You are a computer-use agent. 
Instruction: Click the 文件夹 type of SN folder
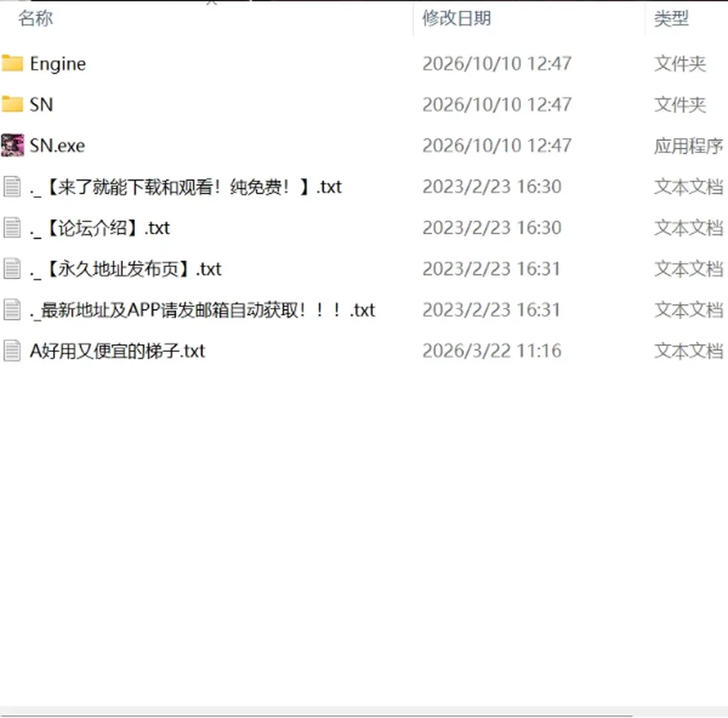(680, 105)
